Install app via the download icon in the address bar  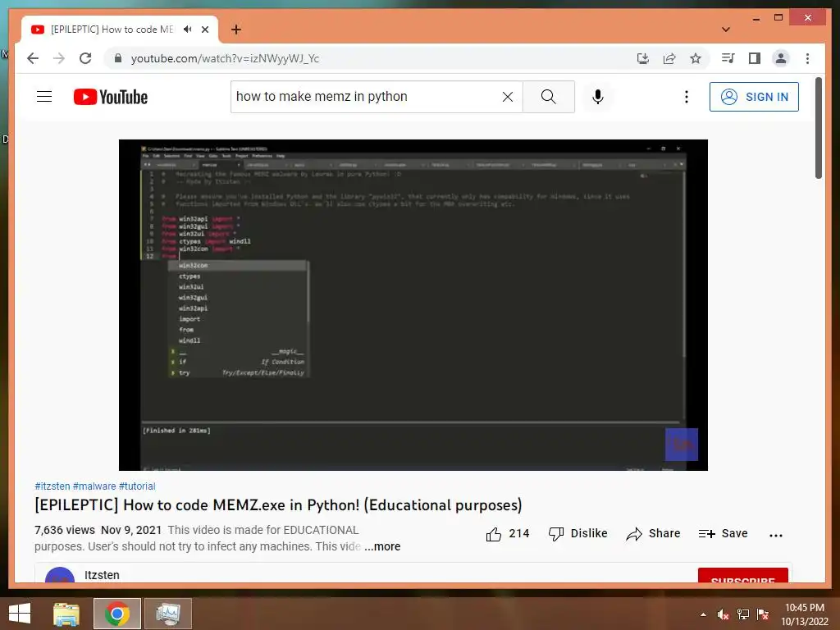coord(643,58)
